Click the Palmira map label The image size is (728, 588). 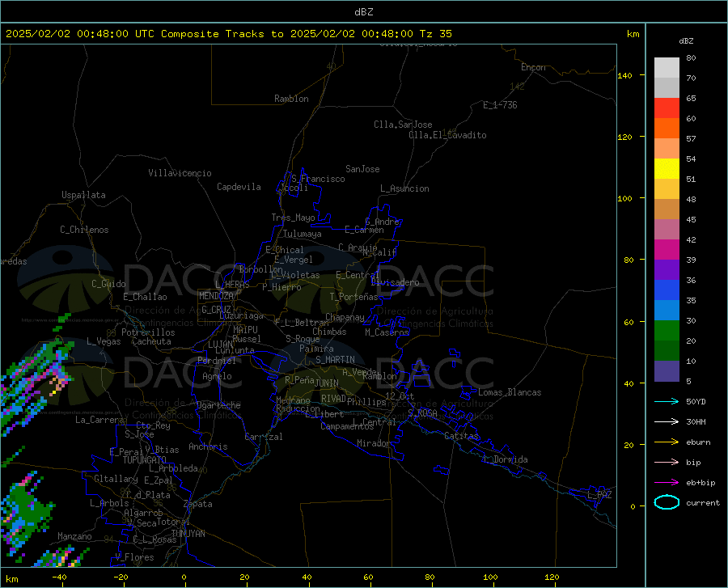coord(316,348)
